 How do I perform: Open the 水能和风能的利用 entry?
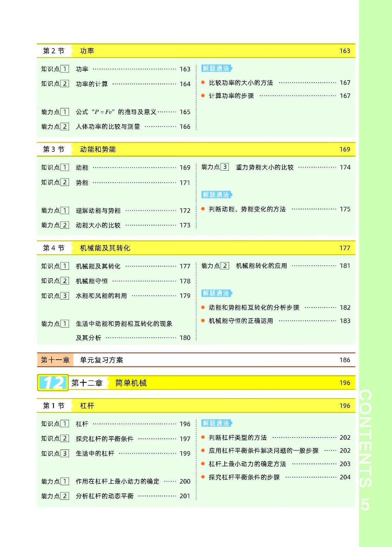tap(101, 296)
